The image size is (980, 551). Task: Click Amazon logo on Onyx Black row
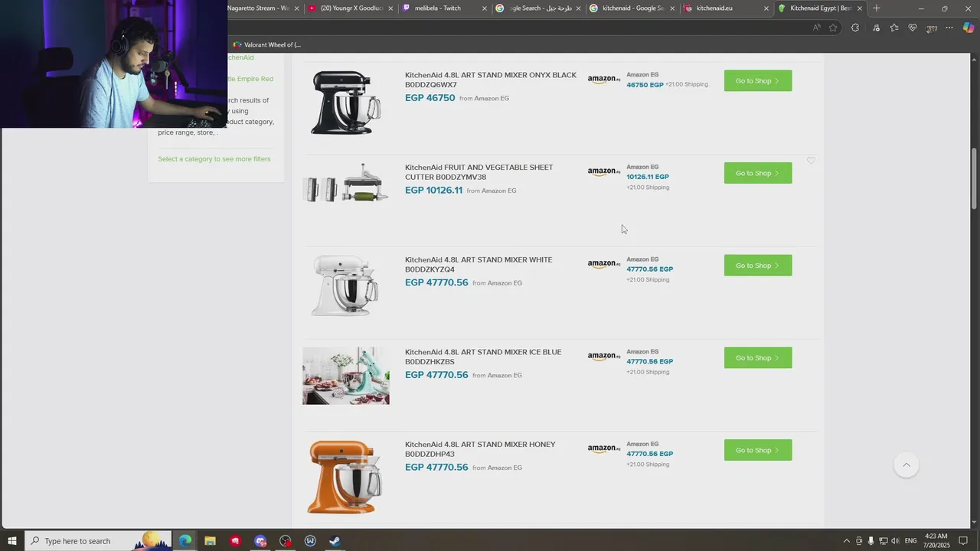[604, 80]
